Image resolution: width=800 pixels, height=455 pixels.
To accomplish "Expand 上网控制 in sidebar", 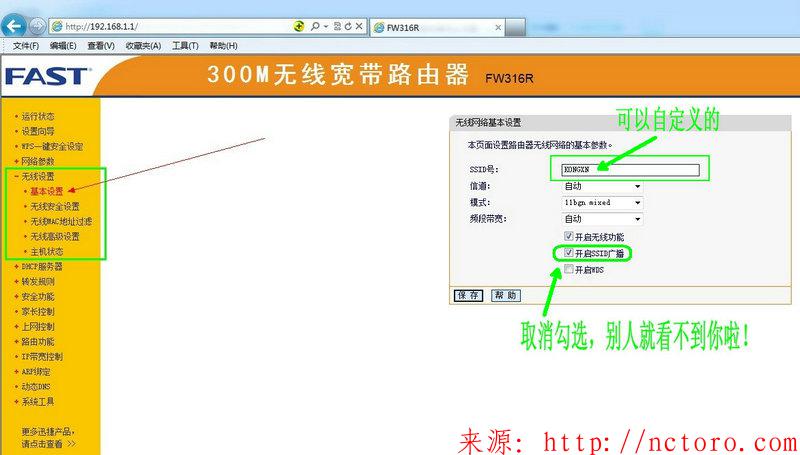I will pos(38,327).
